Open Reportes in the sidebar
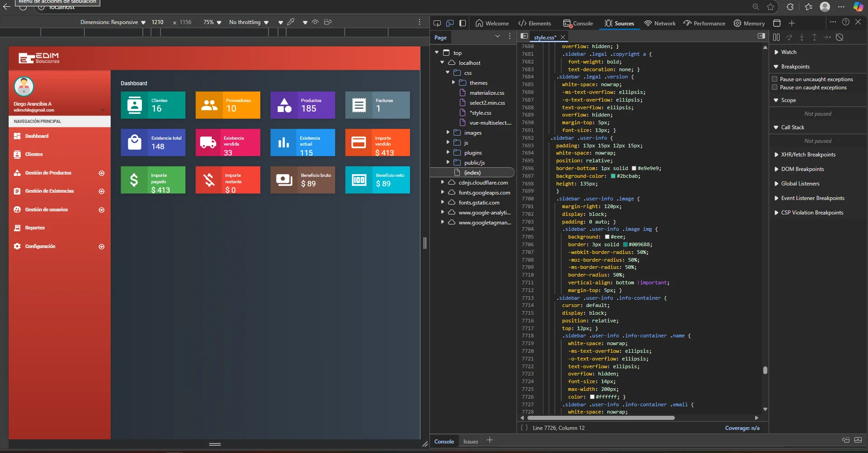The width and height of the screenshot is (868, 453). pos(35,228)
